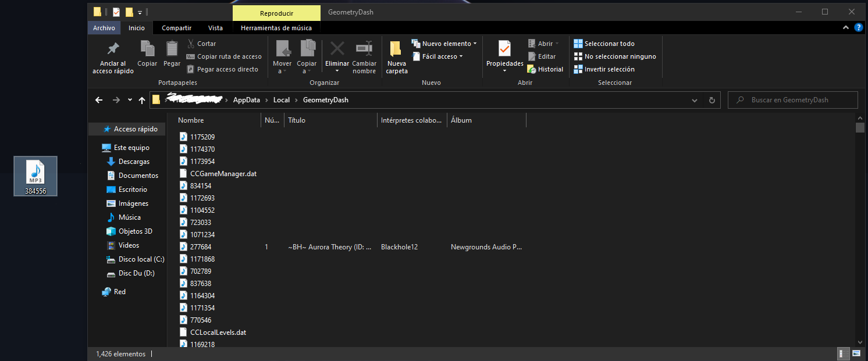The width and height of the screenshot is (868, 361).
Task: Open recent locations dropdown arrow
Action: point(130,100)
